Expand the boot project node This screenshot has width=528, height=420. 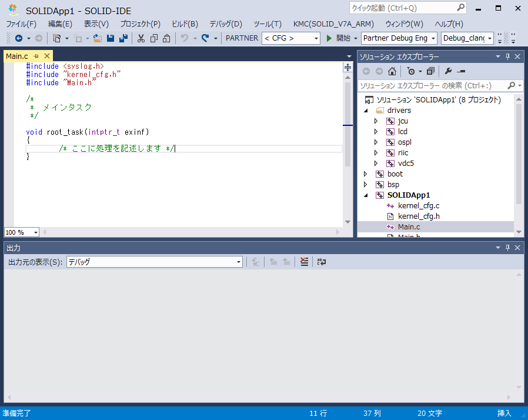tap(366, 174)
